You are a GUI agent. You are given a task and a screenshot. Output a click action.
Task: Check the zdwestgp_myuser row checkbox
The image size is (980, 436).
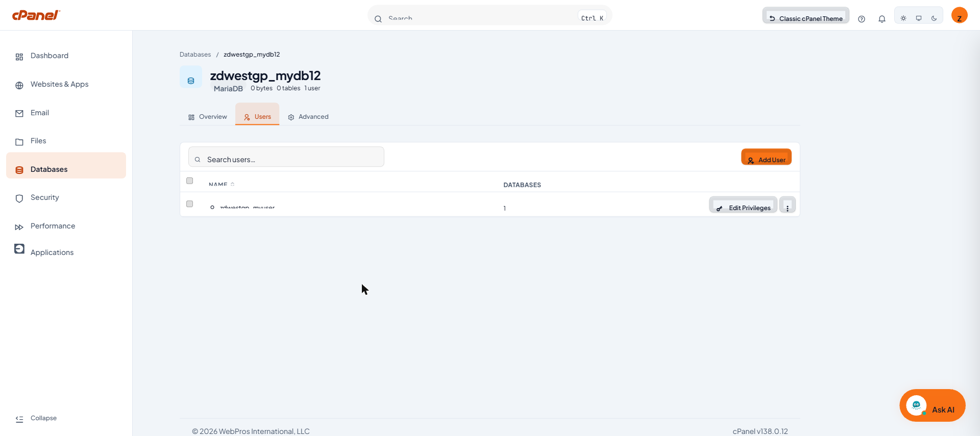[190, 204]
